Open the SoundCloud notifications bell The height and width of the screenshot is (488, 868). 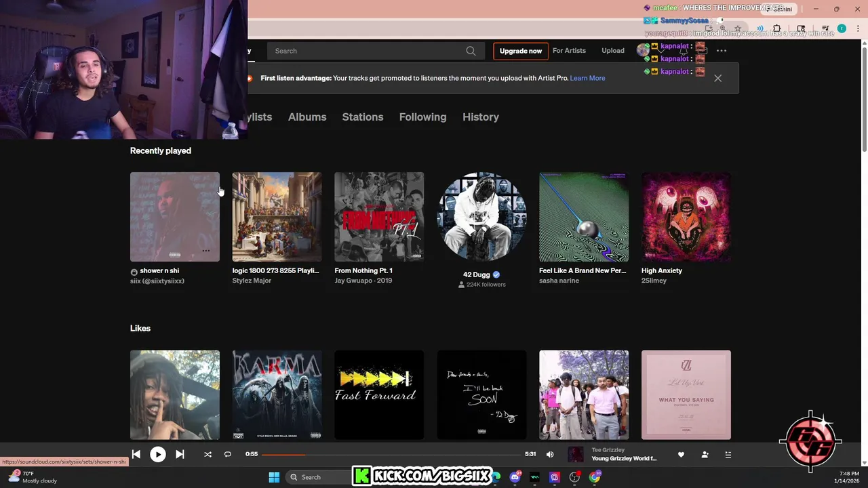(x=684, y=51)
